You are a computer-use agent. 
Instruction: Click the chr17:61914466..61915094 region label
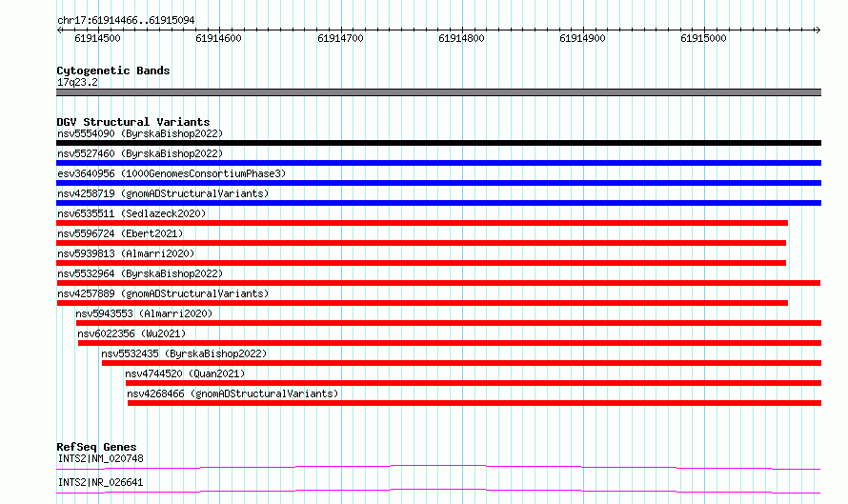click(126, 21)
